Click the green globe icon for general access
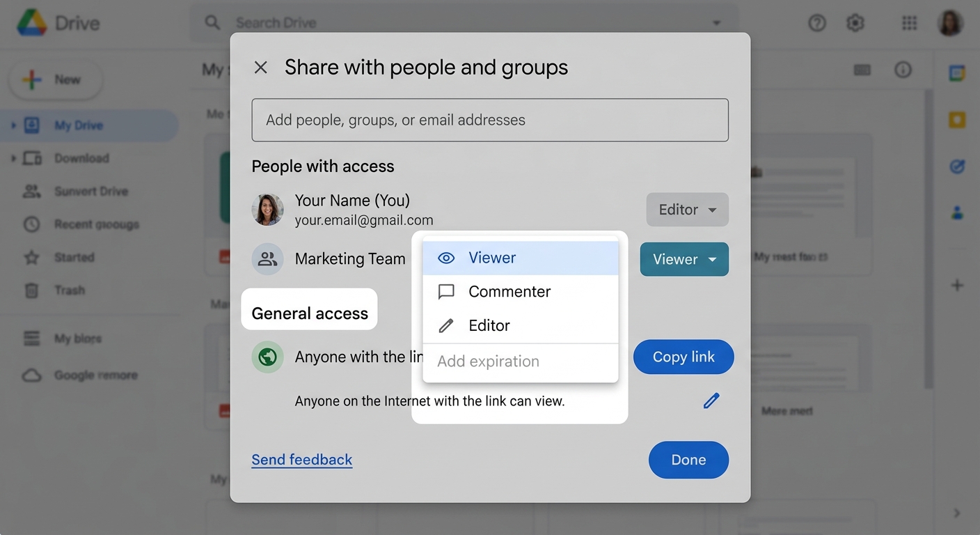The width and height of the screenshot is (980, 535). (x=267, y=357)
